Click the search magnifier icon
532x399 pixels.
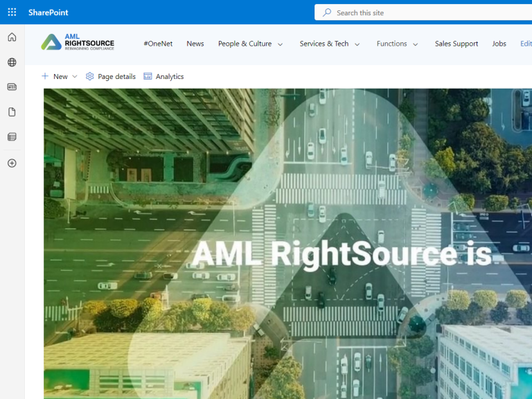327,12
